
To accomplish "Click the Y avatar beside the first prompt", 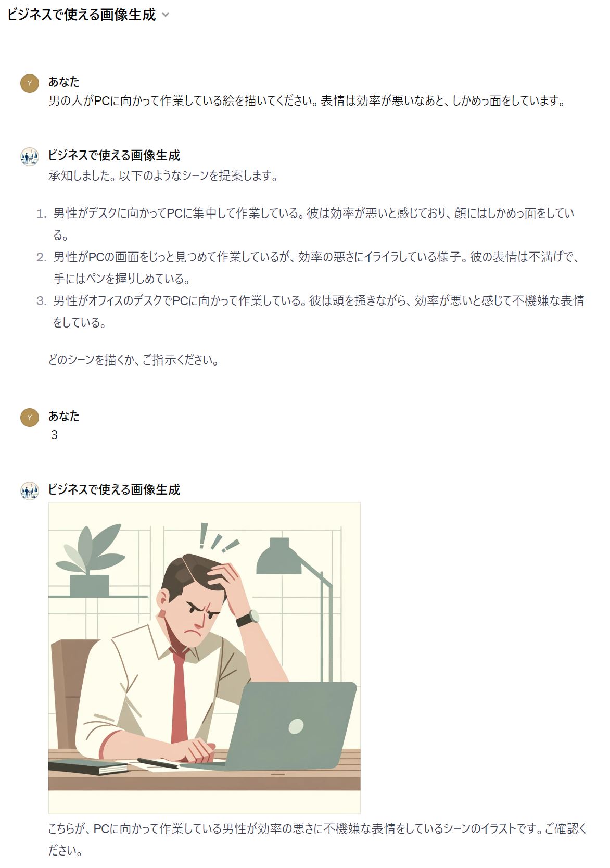I will point(30,83).
